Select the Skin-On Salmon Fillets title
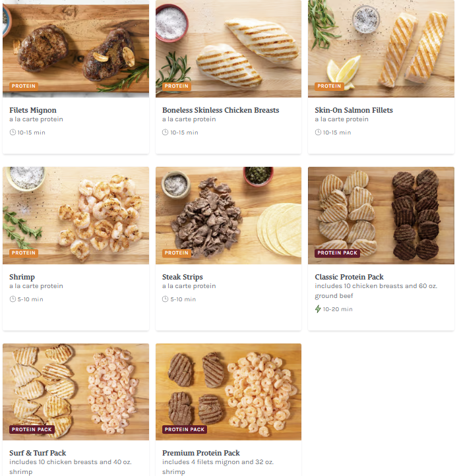Image resolution: width=461 pixels, height=476 pixels. coord(353,110)
